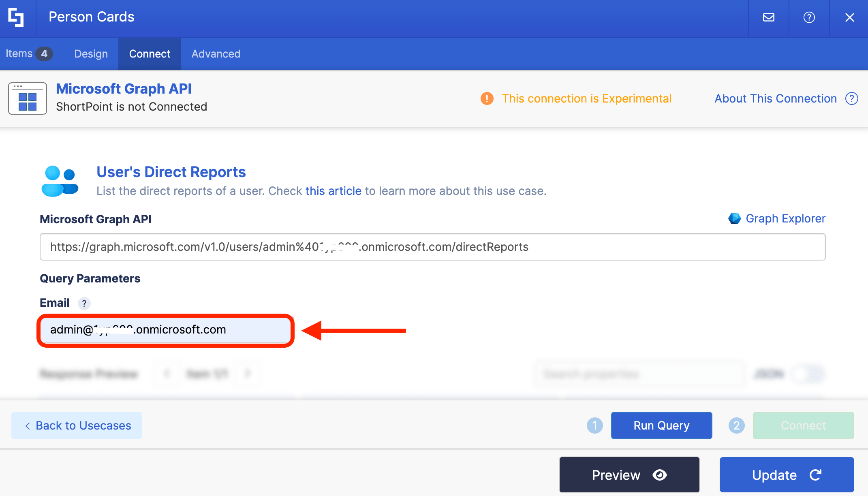Open the mail envelope icon
Viewport: 868px width, 496px height.
(x=768, y=17)
